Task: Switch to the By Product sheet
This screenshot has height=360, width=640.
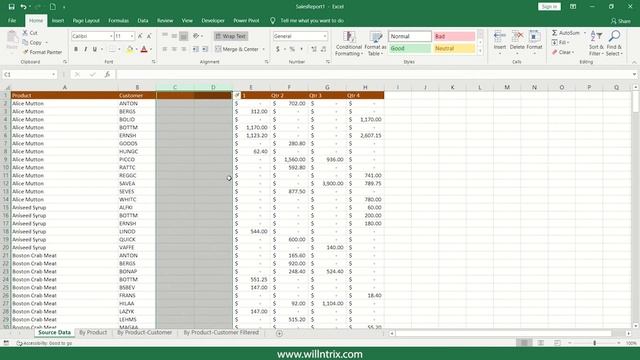Action: pyautogui.click(x=93, y=333)
